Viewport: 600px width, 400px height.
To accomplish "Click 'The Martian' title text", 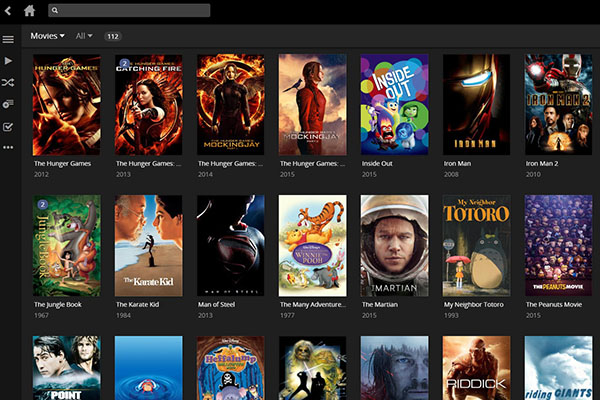I will [380, 305].
